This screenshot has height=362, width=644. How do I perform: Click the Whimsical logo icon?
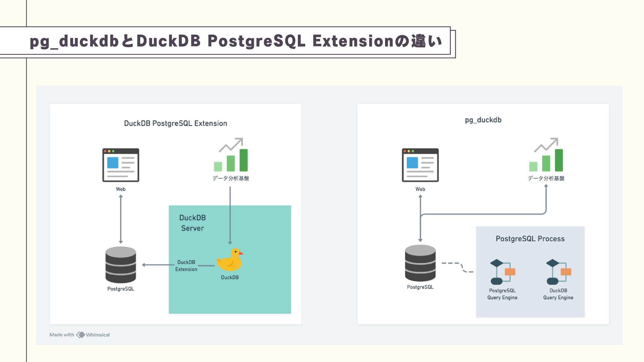(80, 335)
